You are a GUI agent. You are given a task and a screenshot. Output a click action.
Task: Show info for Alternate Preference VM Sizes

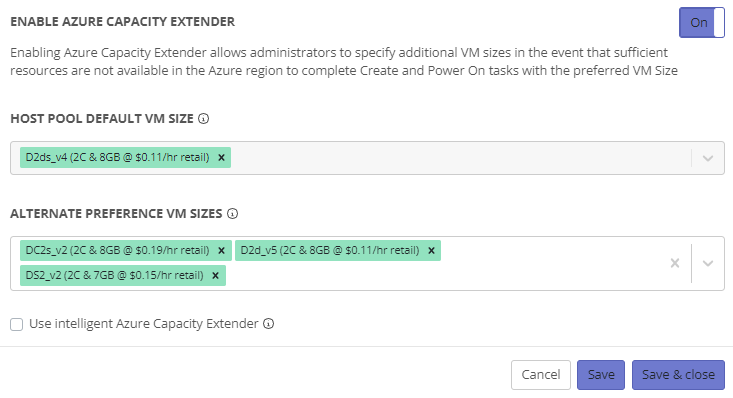232,214
